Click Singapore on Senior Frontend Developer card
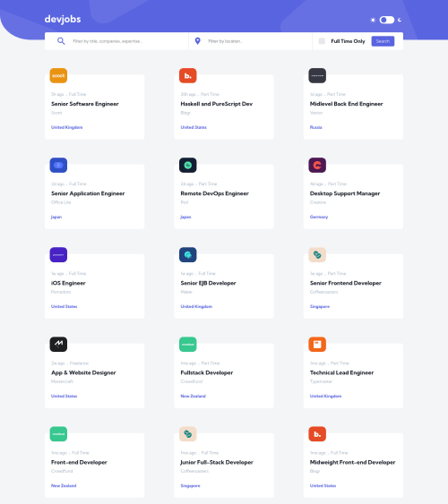 pyautogui.click(x=320, y=306)
